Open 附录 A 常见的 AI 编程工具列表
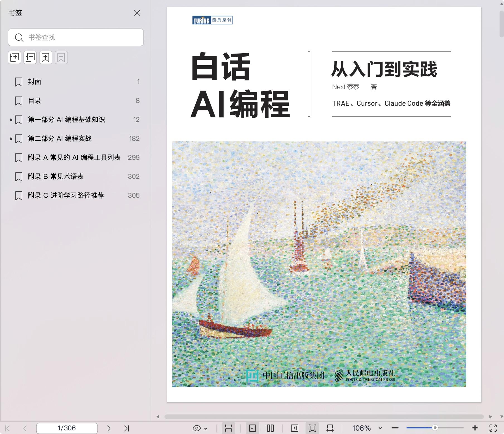The width and height of the screenshot is (504, 434). click(x=74, y=158)
